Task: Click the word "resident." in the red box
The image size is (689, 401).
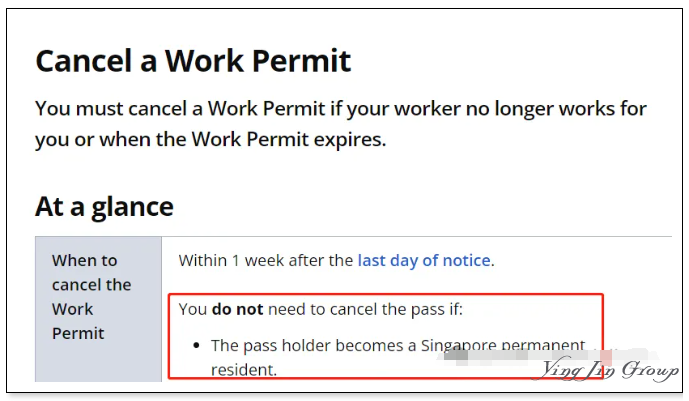Action: 244,370
